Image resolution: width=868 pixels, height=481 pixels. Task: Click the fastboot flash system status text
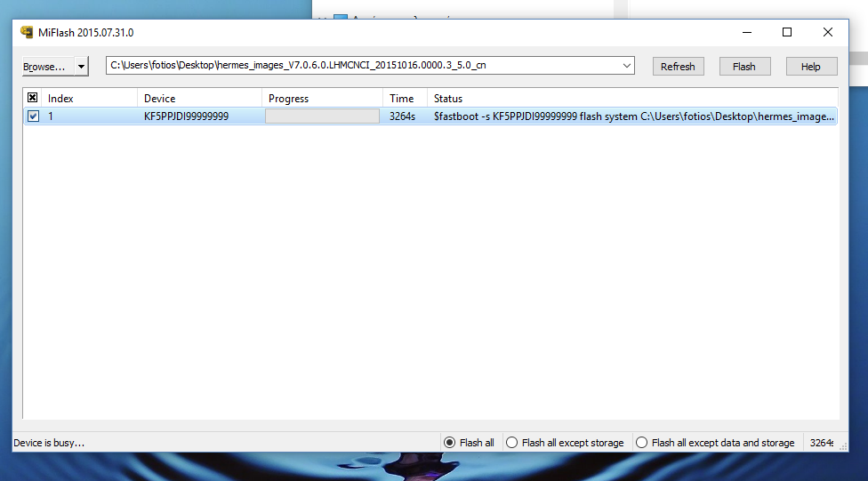point(634,116)
